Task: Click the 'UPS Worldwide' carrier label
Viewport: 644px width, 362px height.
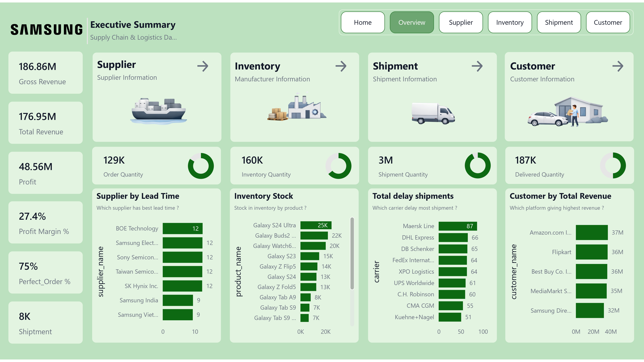Action: (x=414, y=283)
